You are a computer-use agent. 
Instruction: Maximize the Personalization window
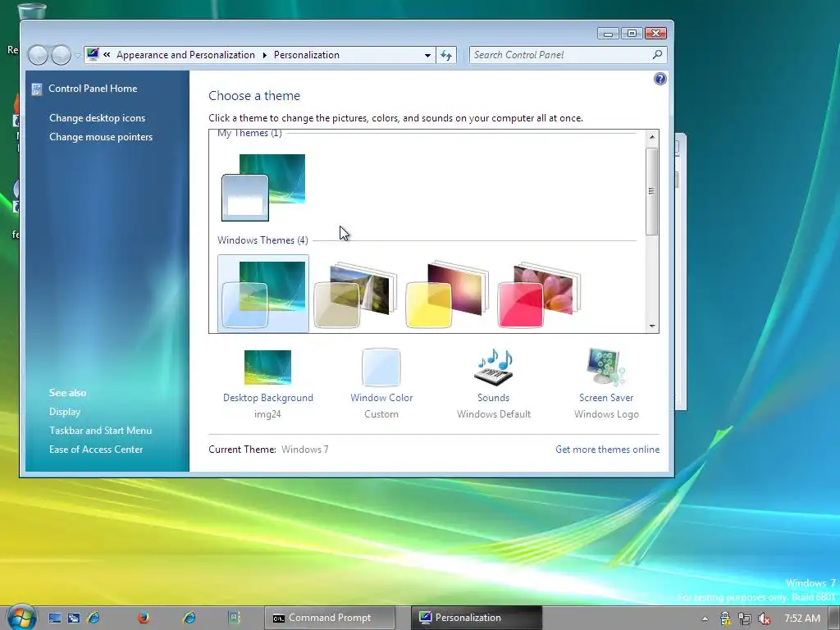[x=632, y=33]
